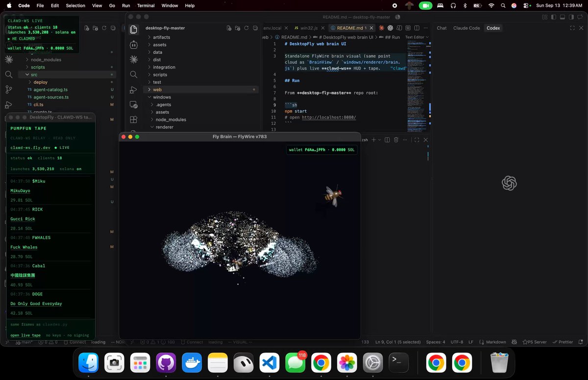Click New File icon in desktop-fly-master explorer
The width and height of the screenshot is (588, 380).
[229, 28]
